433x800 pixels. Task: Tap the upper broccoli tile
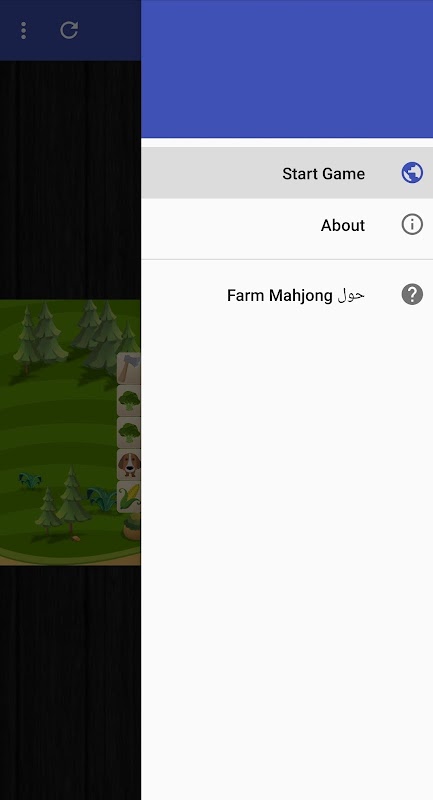[x=130, y=401]
